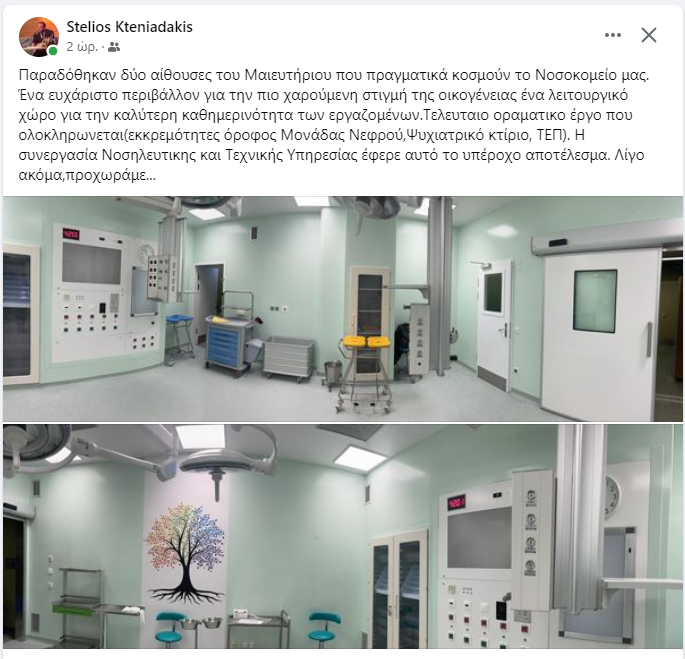Open the three-dot post options menu
This screenshot has height=659, width=685.
(612, 35)
